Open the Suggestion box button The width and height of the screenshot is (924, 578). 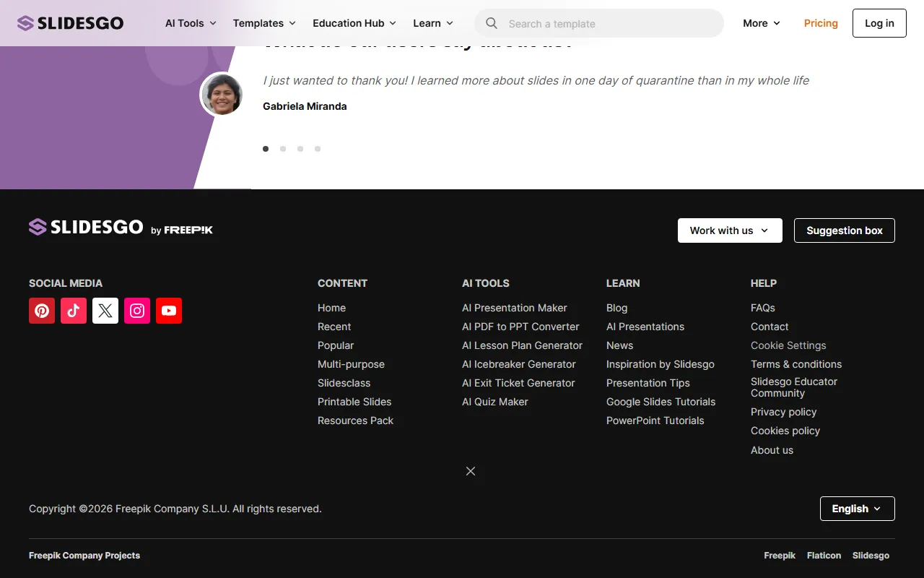pyautogui.click(x=844, y=230)
